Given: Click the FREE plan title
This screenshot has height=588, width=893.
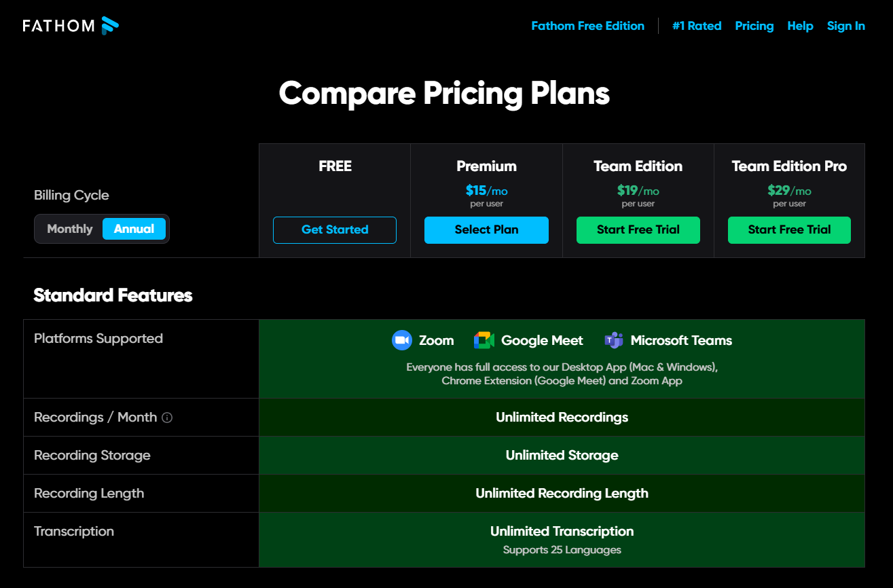Looking at the screenshot, I should tap(335, 166).
